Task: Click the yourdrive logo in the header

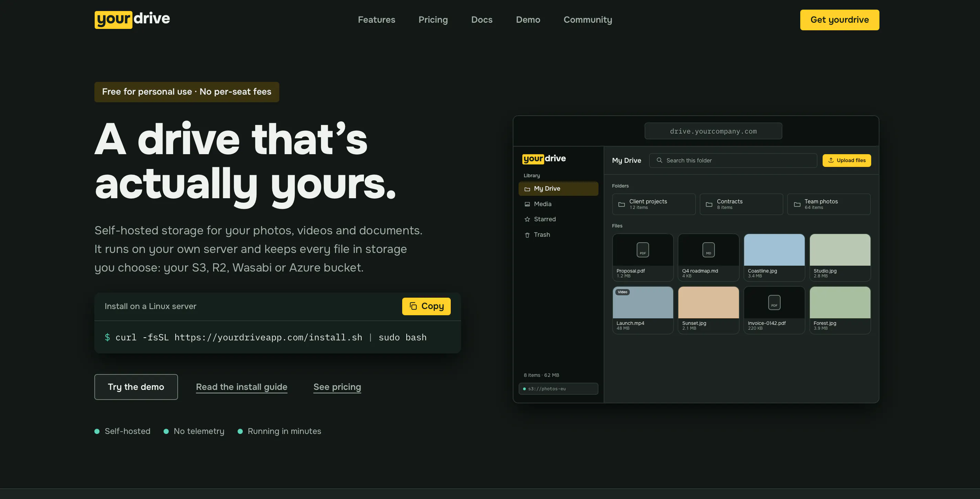Action: click(x=132, y=19)
